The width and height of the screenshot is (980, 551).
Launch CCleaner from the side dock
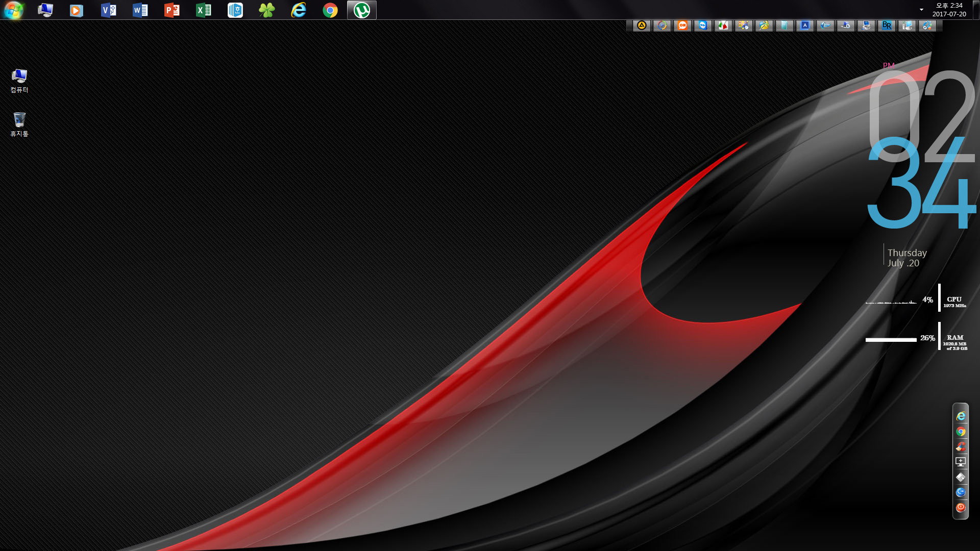coord(961,447)
